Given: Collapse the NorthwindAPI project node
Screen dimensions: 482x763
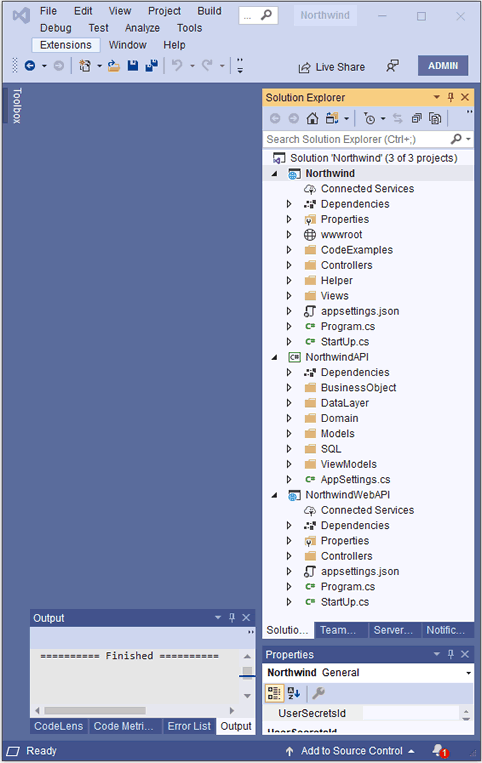Looking at the screenshot, I should click(274, 357).
